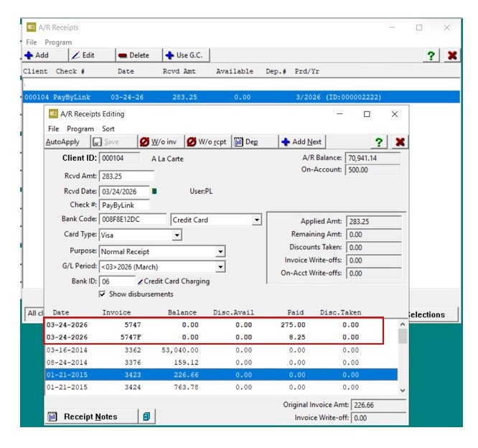This screenshot has height=448, width=478.
Task: Select invoice 5747F row
Action: tap(221, 337)
